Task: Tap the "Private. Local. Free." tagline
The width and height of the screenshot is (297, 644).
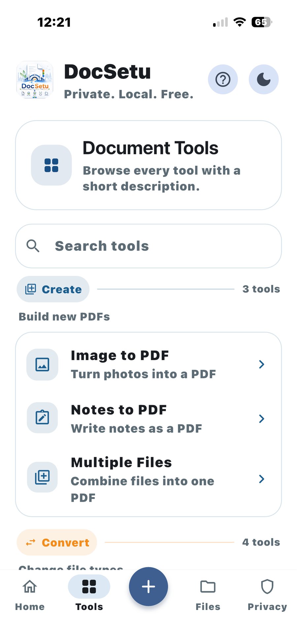Action: 129,94
